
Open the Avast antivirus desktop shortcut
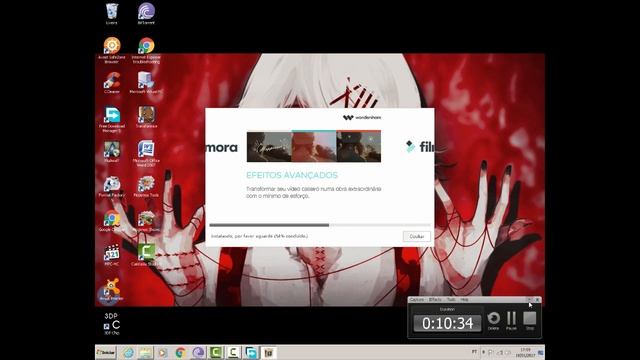click(112, 290)
